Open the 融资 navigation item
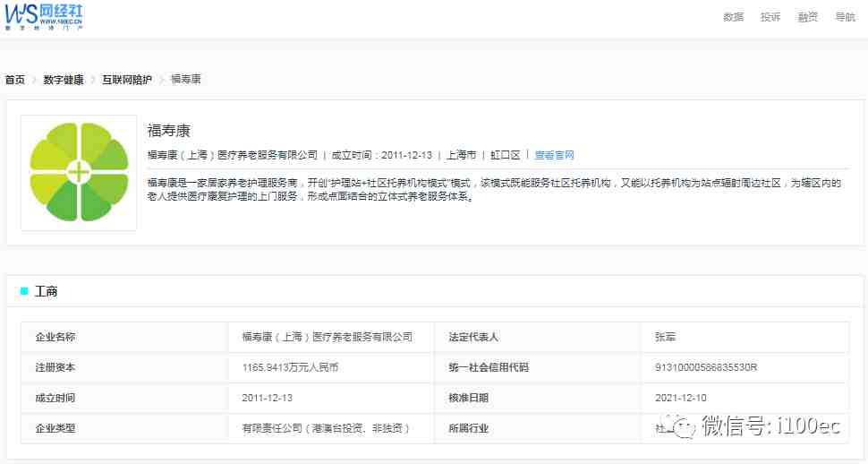 click(x=807, y=17)
